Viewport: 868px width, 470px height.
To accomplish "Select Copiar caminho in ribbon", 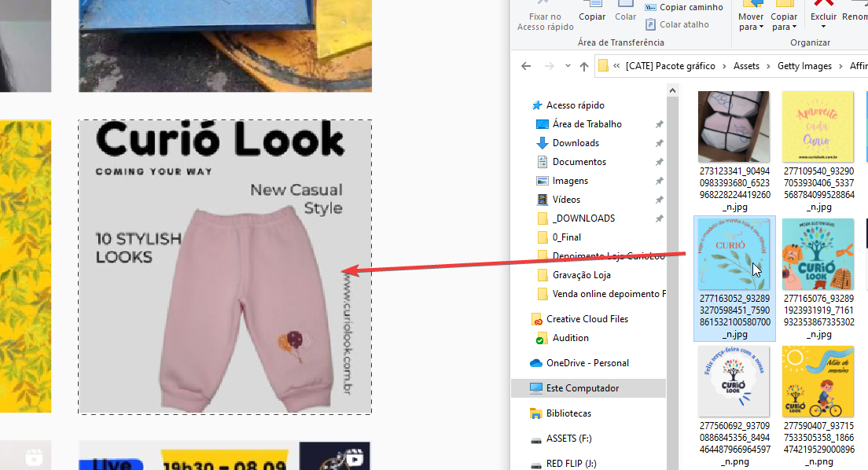I will (x=684, y=7).
